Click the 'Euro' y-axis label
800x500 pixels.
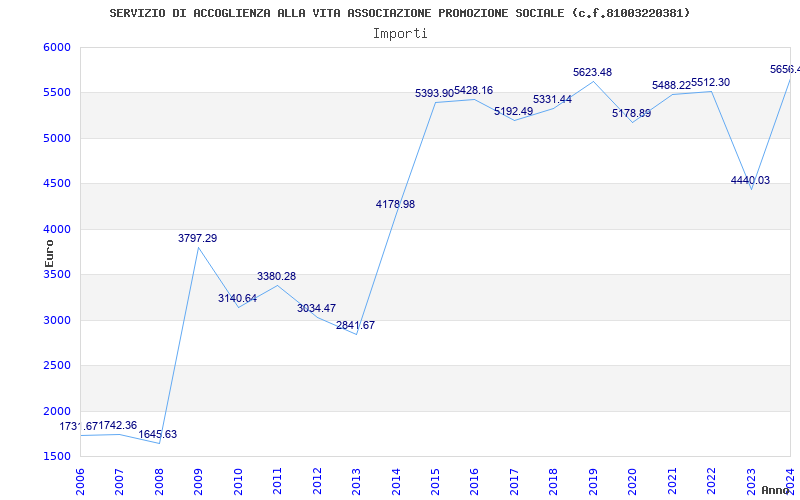click(x=49, y=254)
